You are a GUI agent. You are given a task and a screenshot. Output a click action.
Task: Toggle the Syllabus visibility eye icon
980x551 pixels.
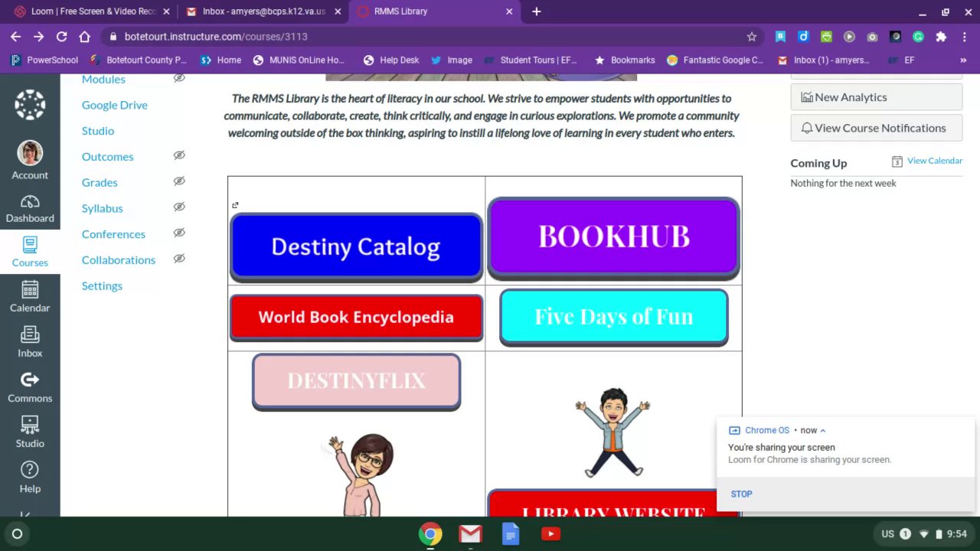click(x=179, y=207)
